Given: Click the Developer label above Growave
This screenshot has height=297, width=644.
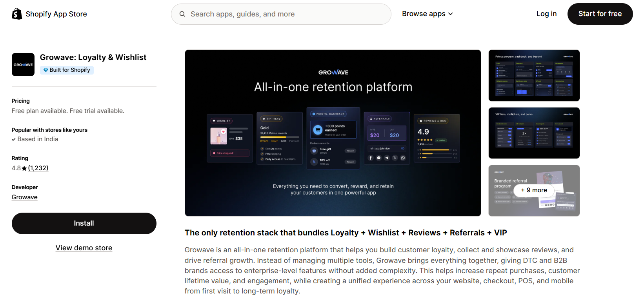Looking at the screenshot, I should (x=25, y=187).
